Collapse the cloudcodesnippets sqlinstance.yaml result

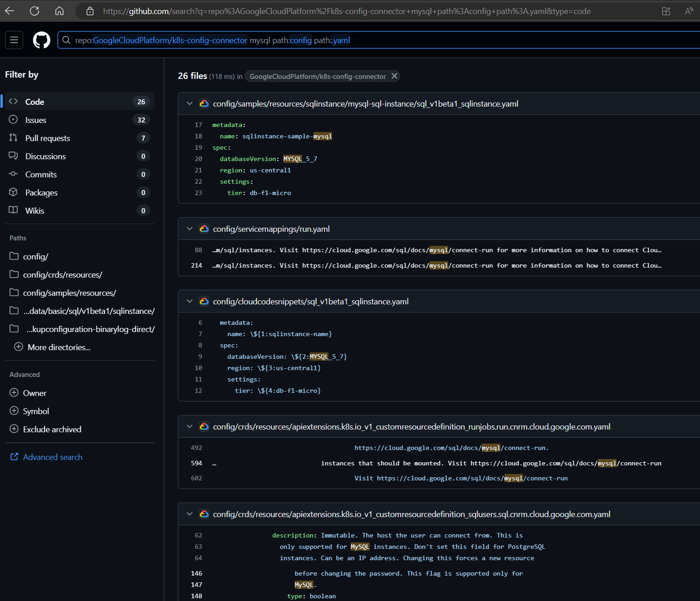pyautogui.click(x=190, y=301)
